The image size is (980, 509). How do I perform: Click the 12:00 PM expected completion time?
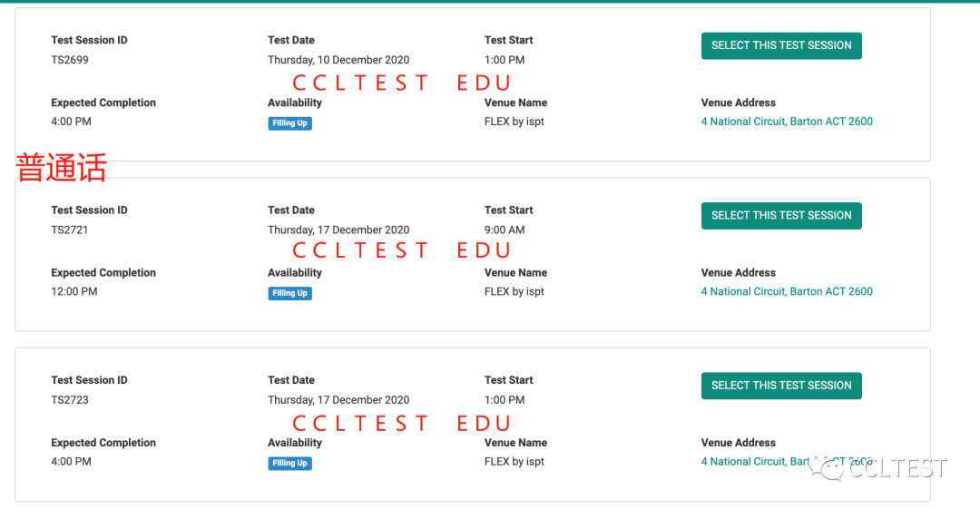73,291
